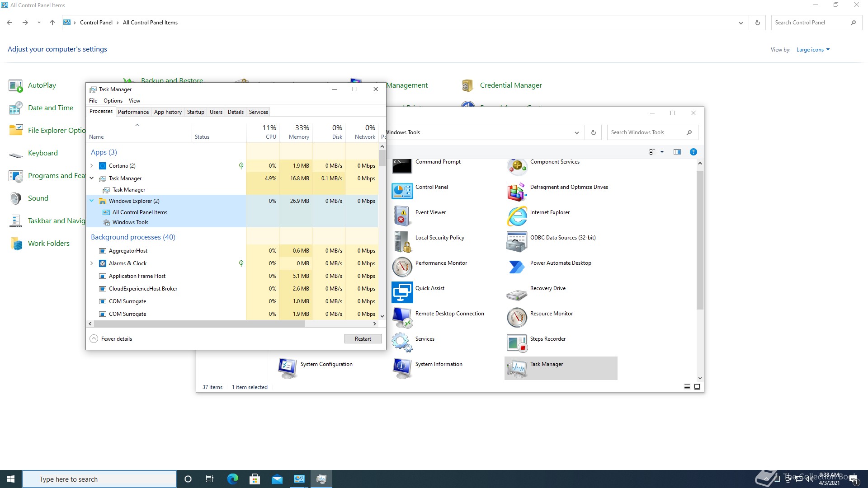Viewport: 868px width, 488px height.
Task: Open Windows Tools view options dropdown arrow
Action: coord(662,152)
